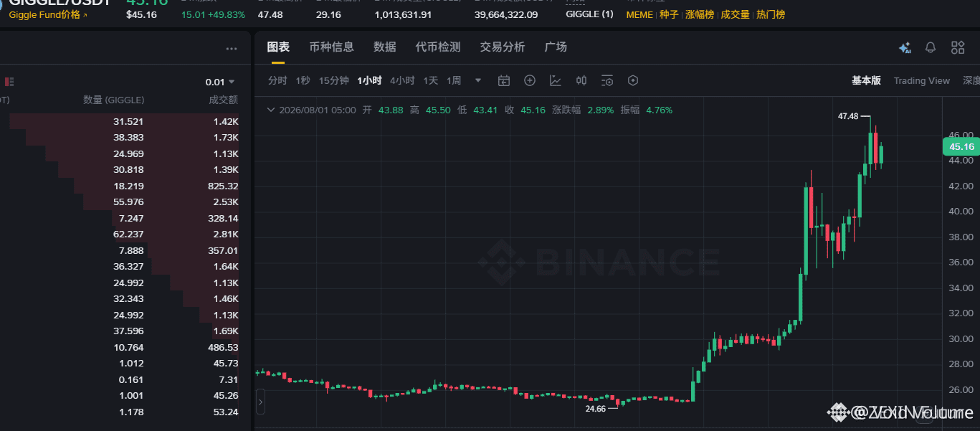The width and height of the screenshot is (980, 431).
Task: Click order book row with amount 10.764
Action: tap(120, 347)
